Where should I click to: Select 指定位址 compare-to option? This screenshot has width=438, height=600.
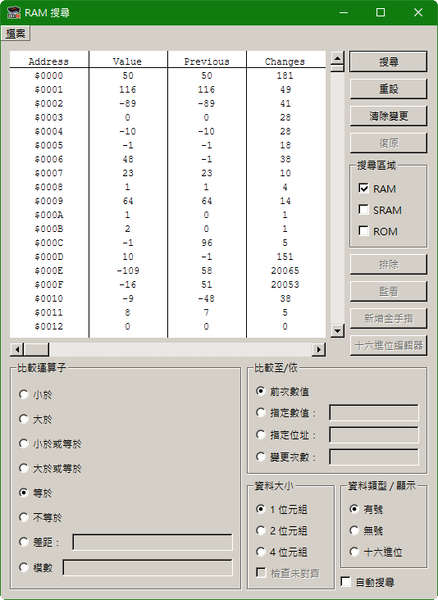[x=261, y=435]
